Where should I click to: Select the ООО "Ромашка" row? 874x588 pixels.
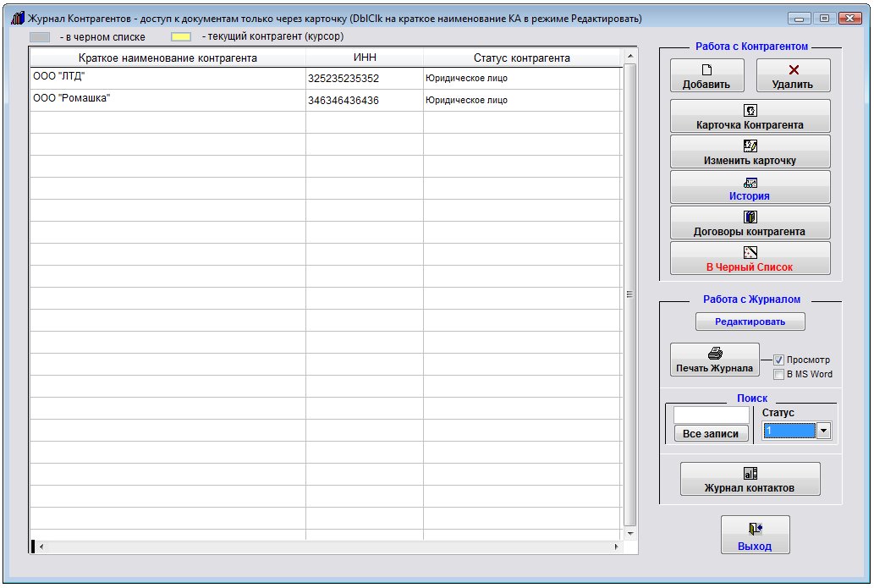(168, 100)
